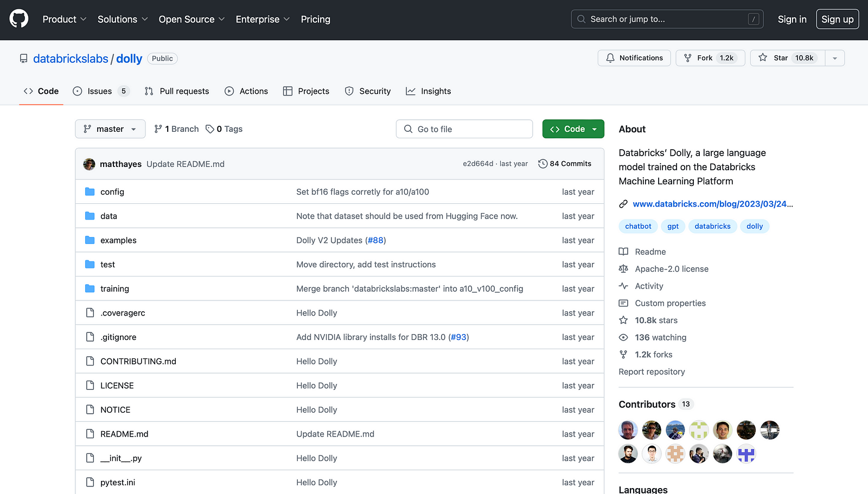The height and width of the screenshot is (494, 868).
Task: Open the master branch dropdown
Action: pos(110,129)
